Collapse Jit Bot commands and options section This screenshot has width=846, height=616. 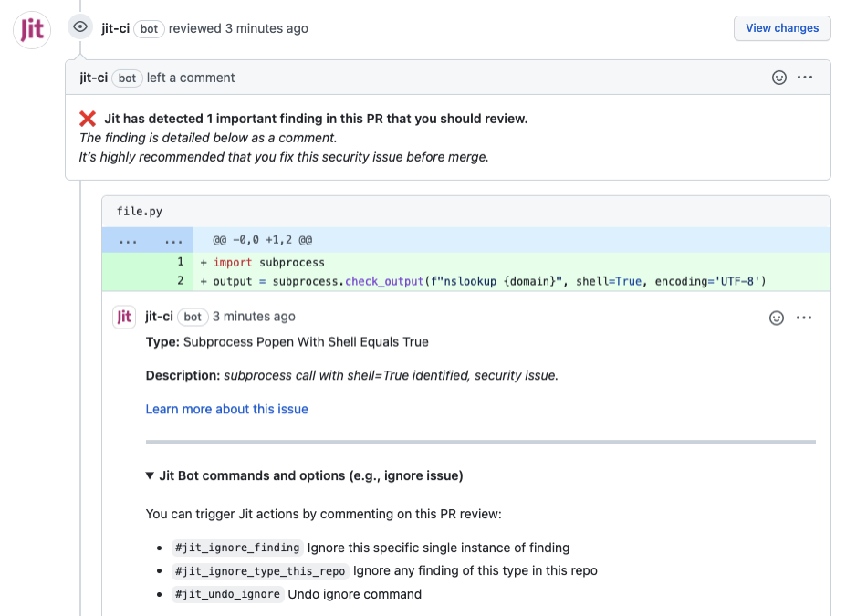click(x=151, y=475)
